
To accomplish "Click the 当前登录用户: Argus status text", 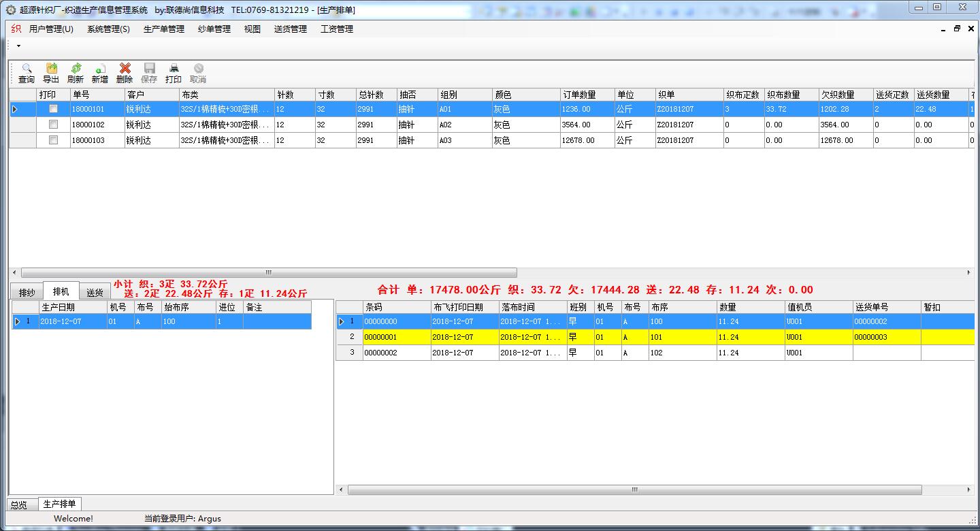I will pyautogui.click(x=182, y=519).
